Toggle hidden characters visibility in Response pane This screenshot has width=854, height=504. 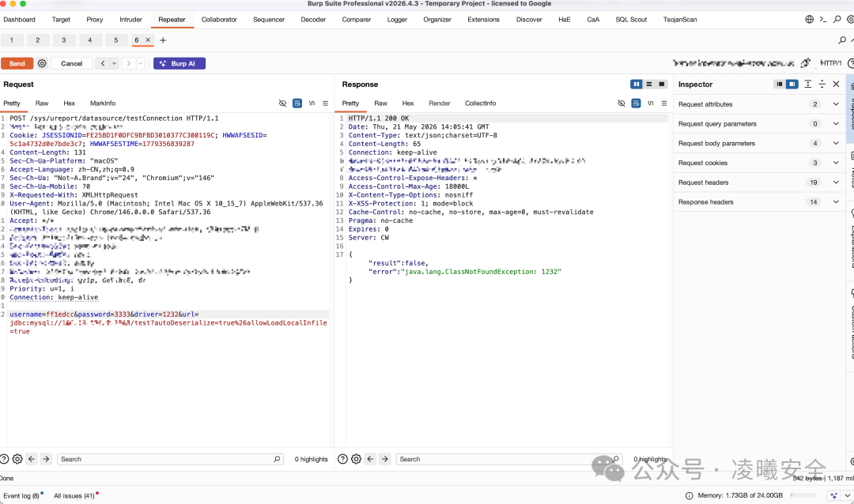[622, 103]
